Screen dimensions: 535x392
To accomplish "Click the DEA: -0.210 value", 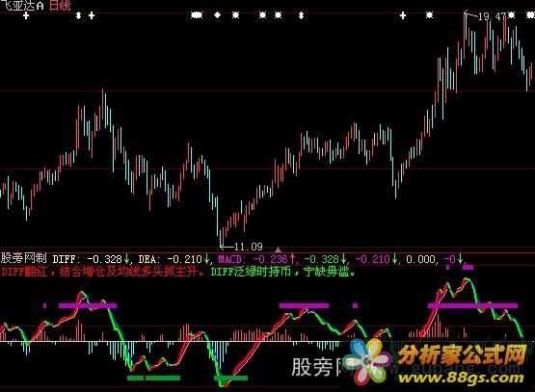I will [171, 259].
